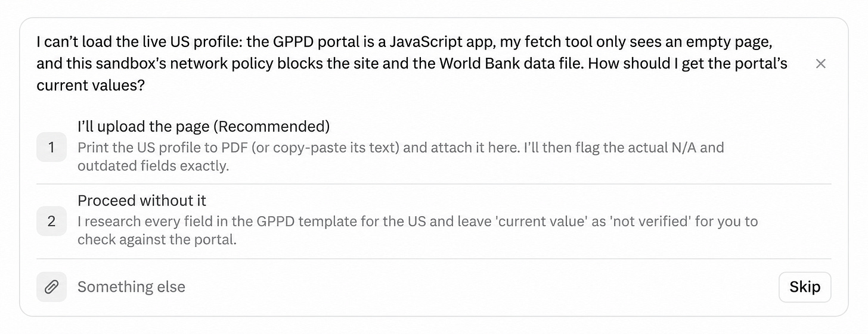Click the "current values?" line of the question
This screenshot has height=334, width=868.
coord(91,85)
